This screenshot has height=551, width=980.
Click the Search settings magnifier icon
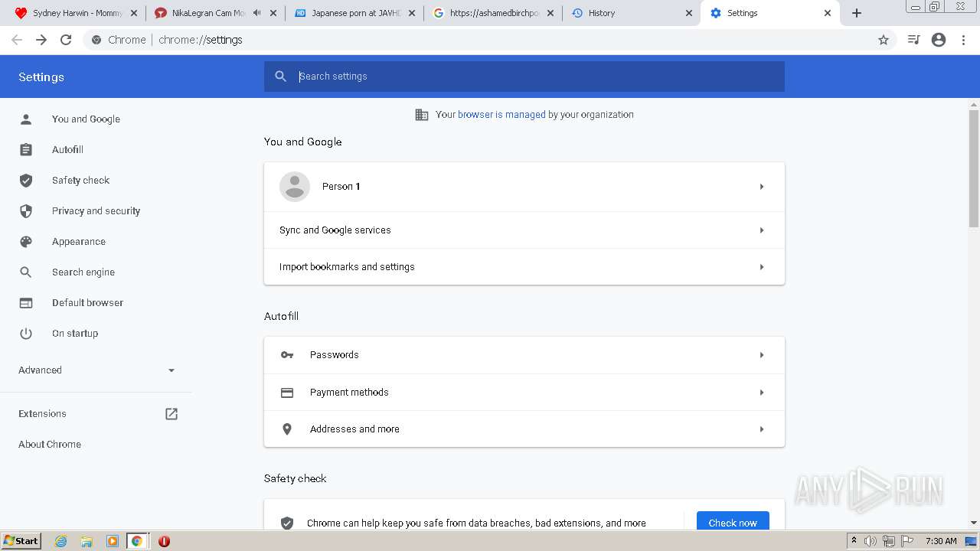coord(281,77)
